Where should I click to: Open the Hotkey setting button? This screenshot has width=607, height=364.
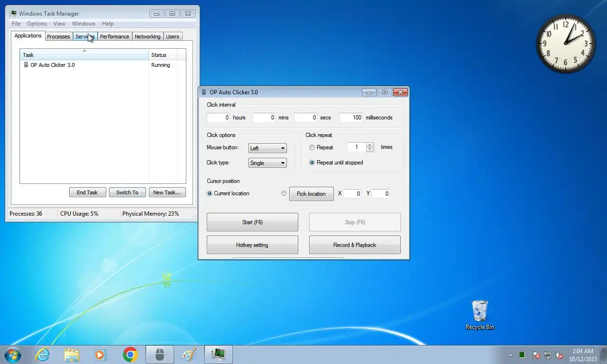click(x=252, y=245)
